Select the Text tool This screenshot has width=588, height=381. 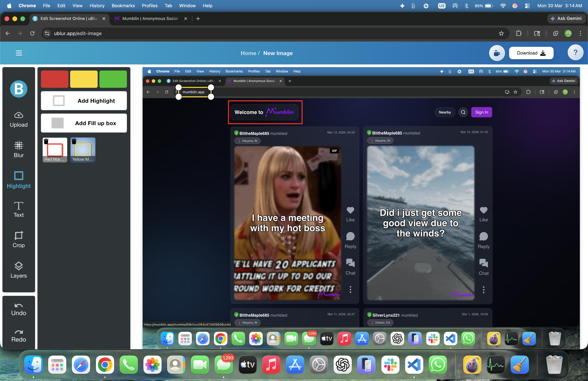pos(19,210)
